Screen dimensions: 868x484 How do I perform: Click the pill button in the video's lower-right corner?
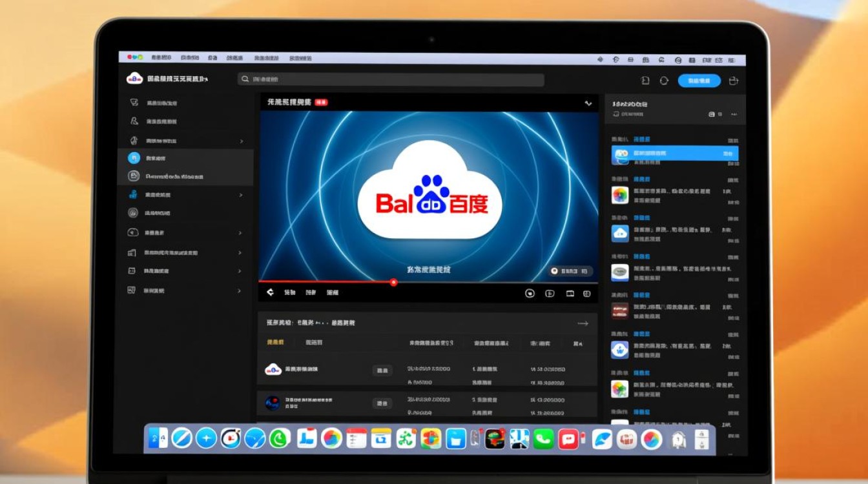(570, 272)
